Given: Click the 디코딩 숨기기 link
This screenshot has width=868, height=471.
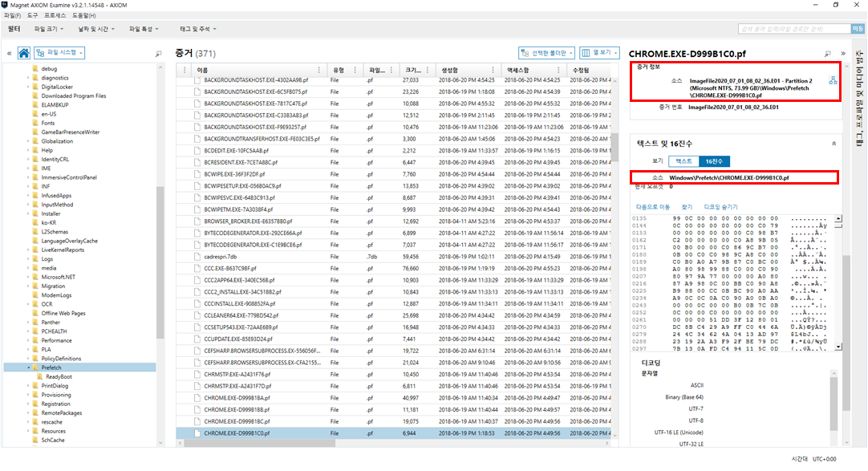Looking at the screenshot, I should [x=720, y=207].
